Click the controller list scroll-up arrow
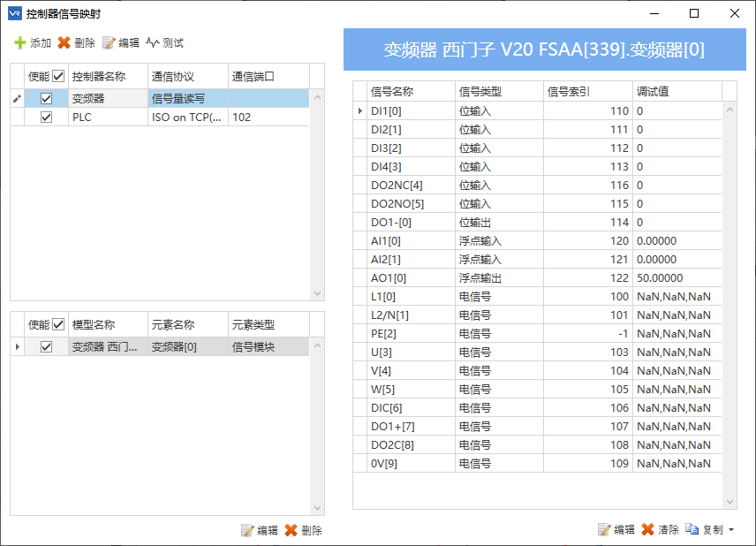The height and width of the screenshot is (546, 756). [x=317, y=97]
